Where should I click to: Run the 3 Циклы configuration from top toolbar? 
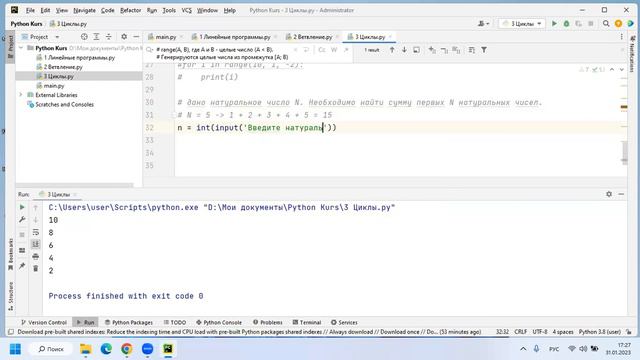pyautogui.click(x=554, y=24)
